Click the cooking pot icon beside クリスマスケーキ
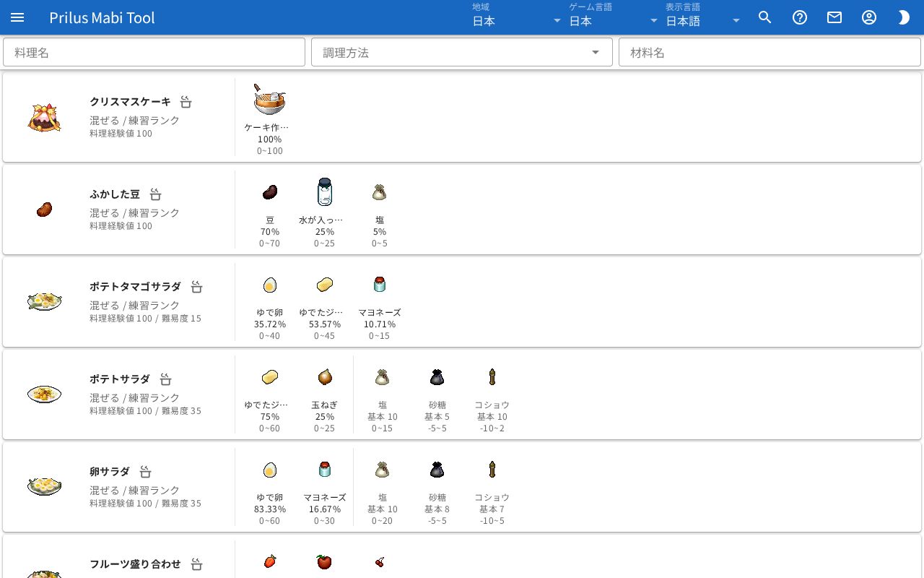 (186, 102)
